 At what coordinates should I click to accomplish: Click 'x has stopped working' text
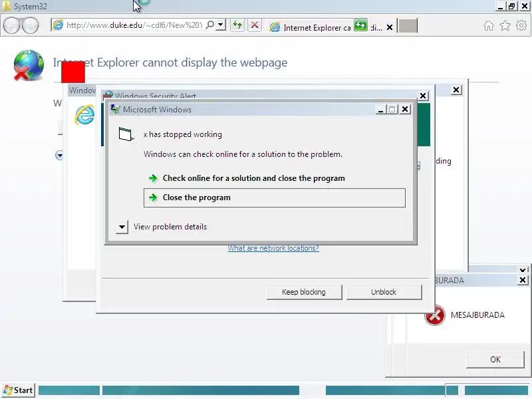[x=182, y=134]
